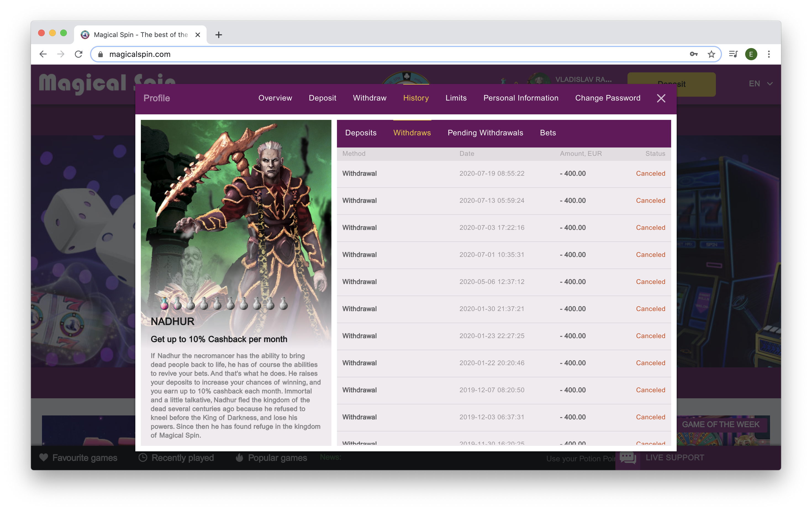Open media control playlist icon
The height and width of the screenshot is (511, 812).
[x=733, y=54]
